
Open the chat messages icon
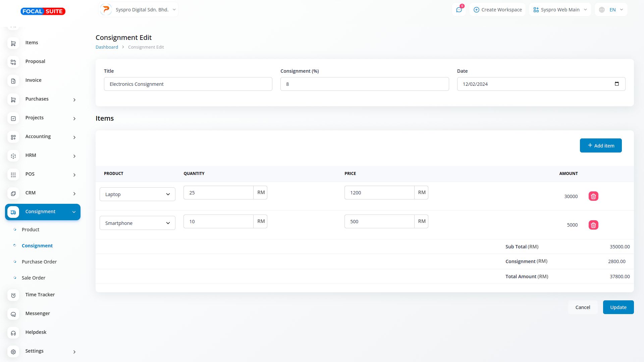pos(459,10)
